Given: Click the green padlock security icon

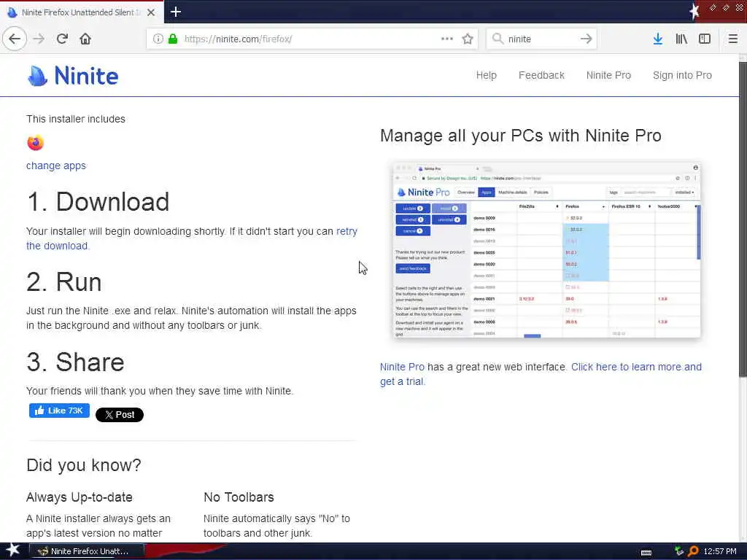Looking at the screenshot, I should coord(173,39).
